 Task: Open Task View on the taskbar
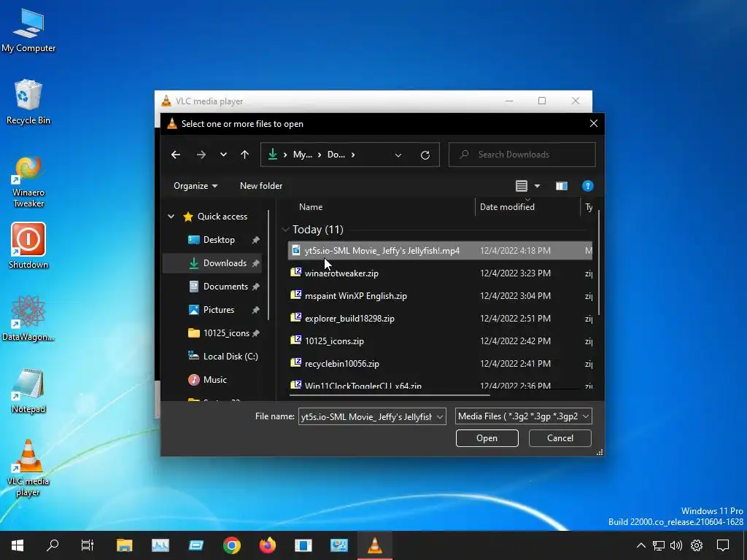pos(88,545)
